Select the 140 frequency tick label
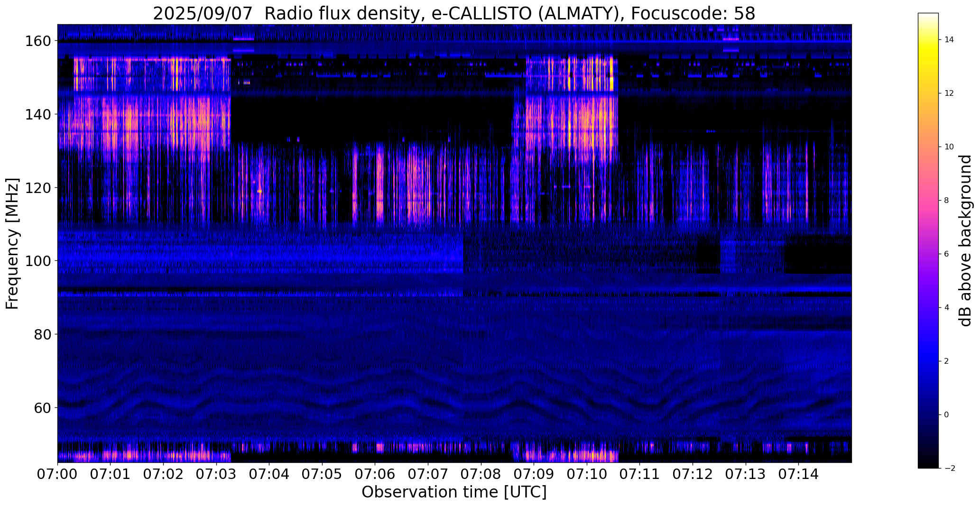 point(38,114)
